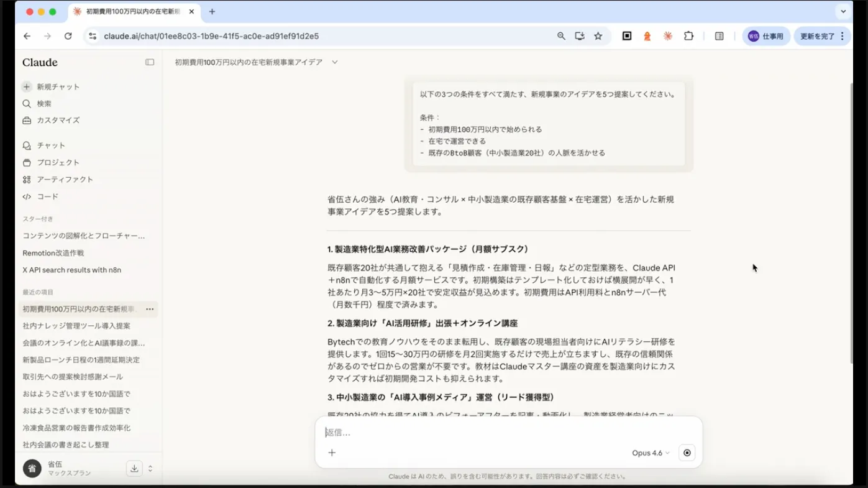The image size is (868, 488).
Task: Open starred chat コンテンツの図解化とフローチャー
Action: (x=84, y=236)
